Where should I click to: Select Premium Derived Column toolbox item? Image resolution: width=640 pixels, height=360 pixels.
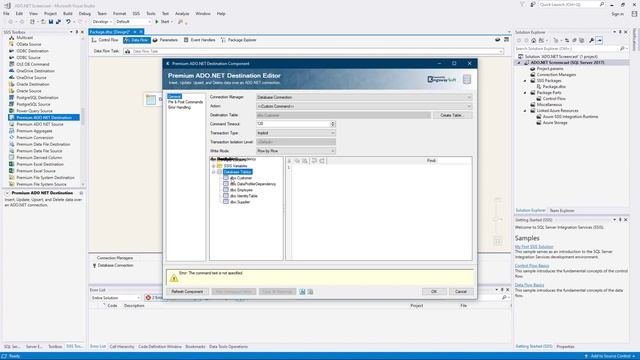[39, 158]
